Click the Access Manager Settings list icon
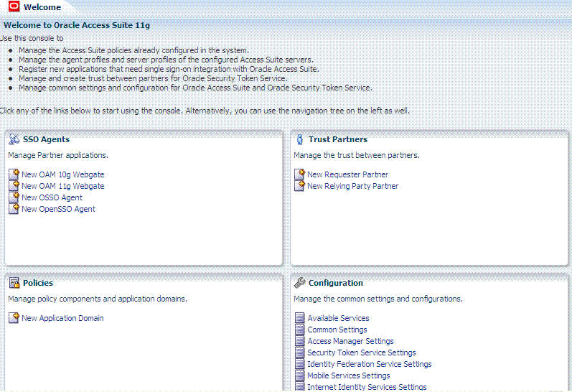This screenshot has height=392, width=572. pos(299,341)
